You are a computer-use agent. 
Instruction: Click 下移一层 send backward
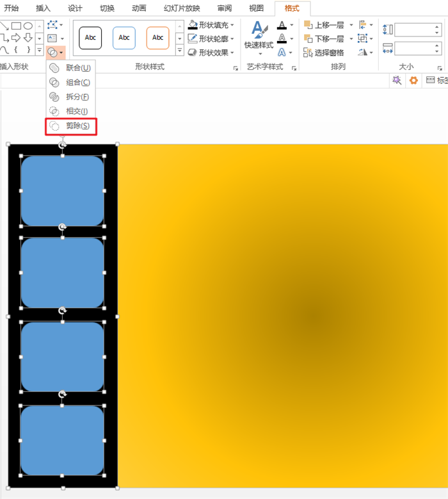coord(324,38)
